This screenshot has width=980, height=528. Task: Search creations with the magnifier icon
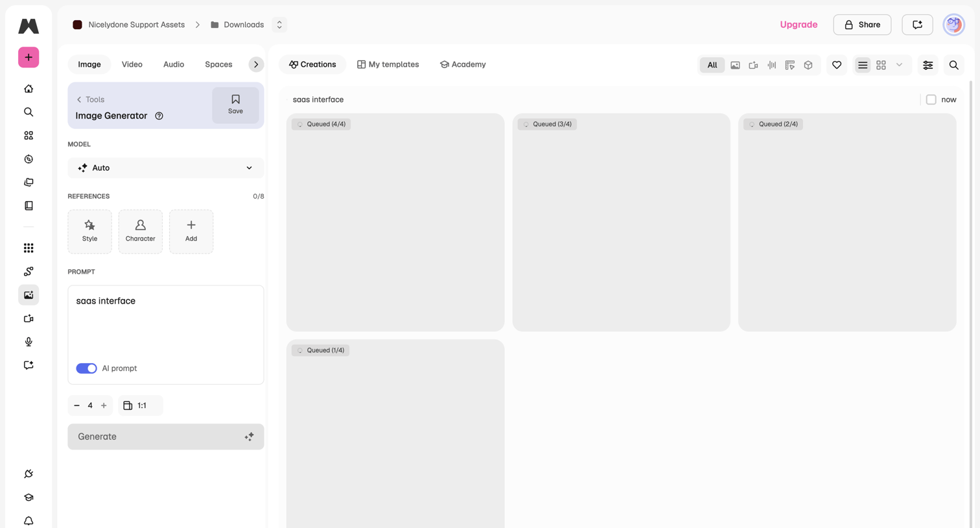[x=954, y=65]
